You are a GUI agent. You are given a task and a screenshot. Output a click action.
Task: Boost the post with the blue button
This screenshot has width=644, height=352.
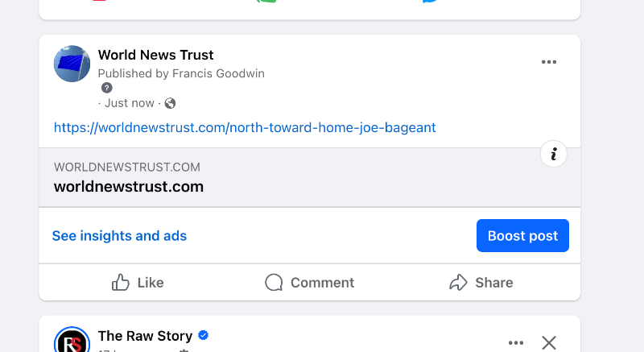click(x=522, y=235)
